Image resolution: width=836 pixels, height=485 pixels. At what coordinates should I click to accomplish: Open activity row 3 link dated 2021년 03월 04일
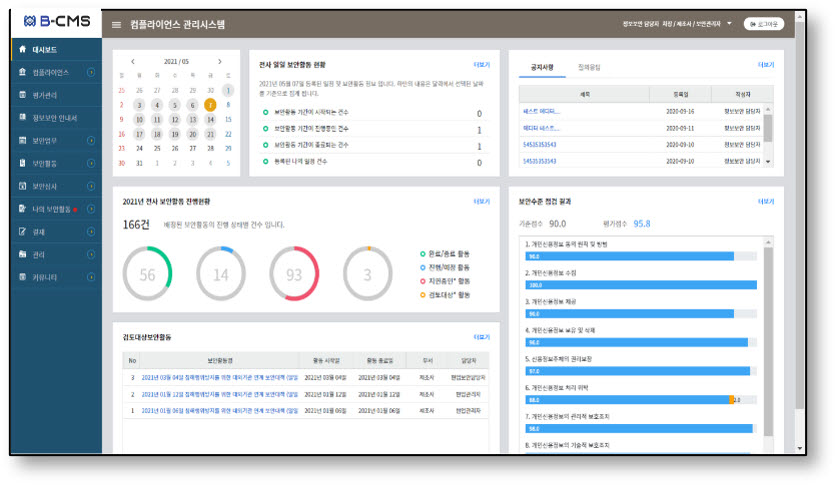[219, 377]
